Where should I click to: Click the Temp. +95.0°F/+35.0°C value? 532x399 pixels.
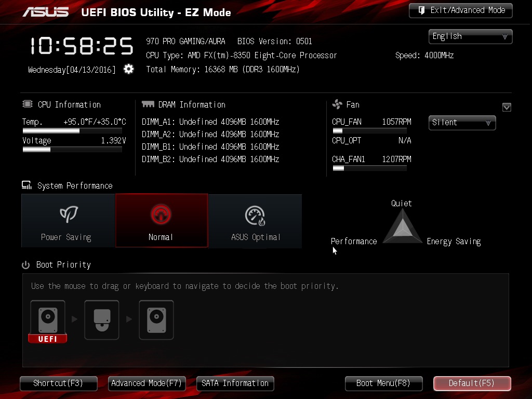[x=95, y=122]
